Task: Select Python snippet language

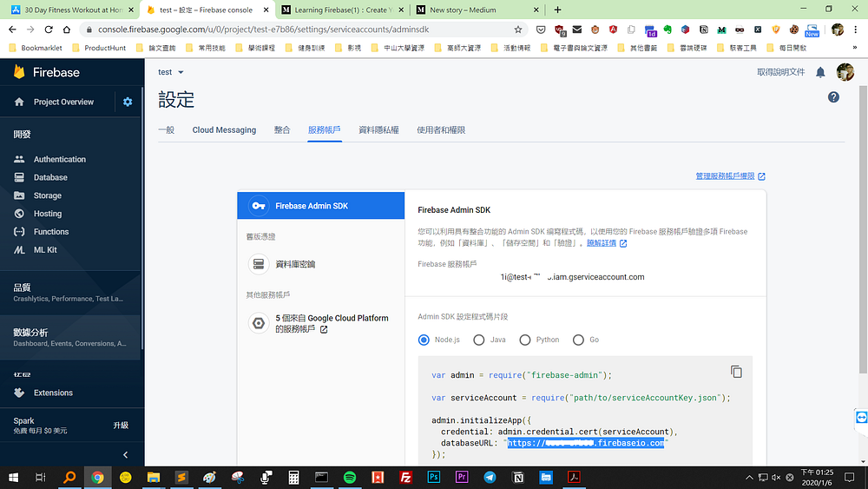Action: tap(525, 340)
